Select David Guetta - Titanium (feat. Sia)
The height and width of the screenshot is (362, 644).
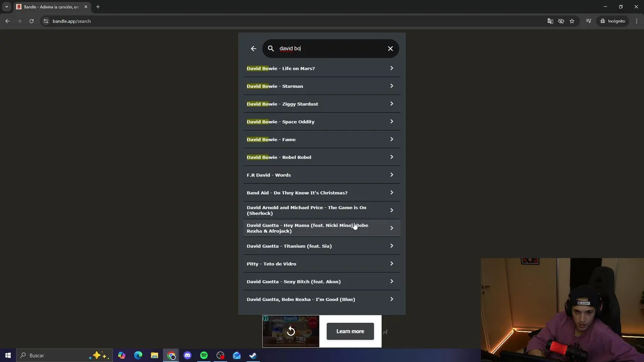coord(322,246)
